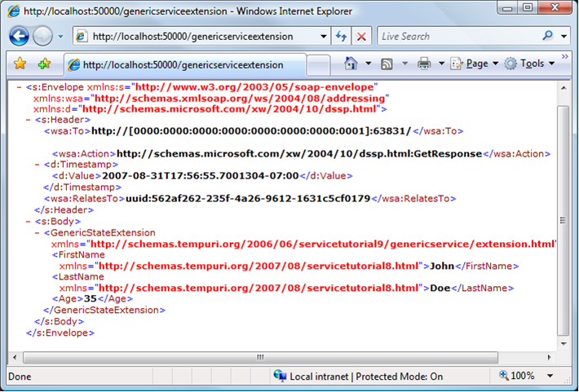This screenshot has width=579, height=392.
Task: Click the vertical scrollbar thumb
Action: pos(564,221)
